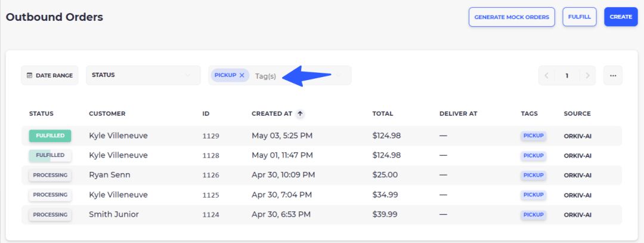Viewport: 644px width, 243px height.
Task: Sort by the Status column header
Action: [41, 114]
